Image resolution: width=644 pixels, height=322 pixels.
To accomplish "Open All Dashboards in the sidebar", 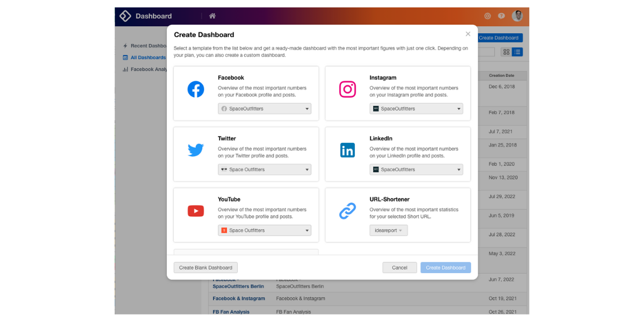I will coord(148,57).
